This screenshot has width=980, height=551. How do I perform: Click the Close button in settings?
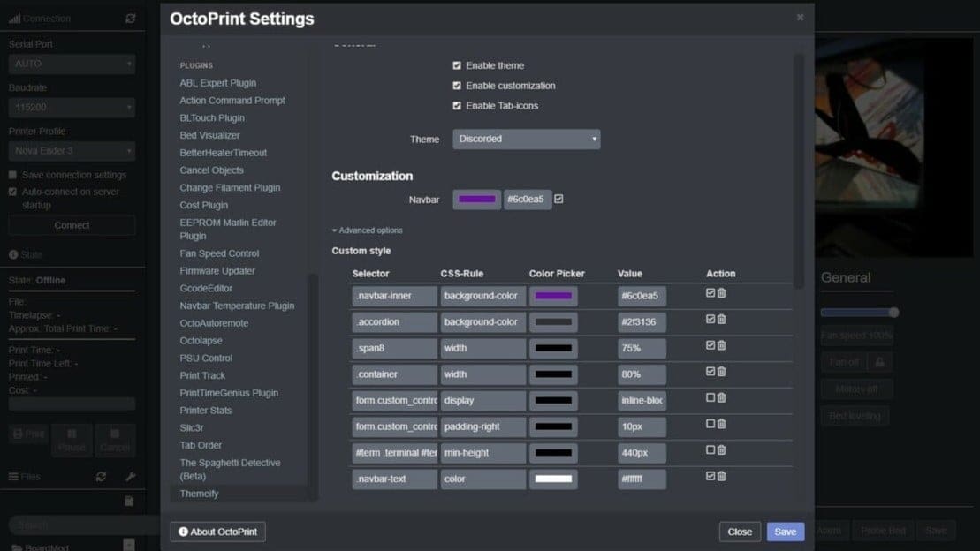[740, 532]
